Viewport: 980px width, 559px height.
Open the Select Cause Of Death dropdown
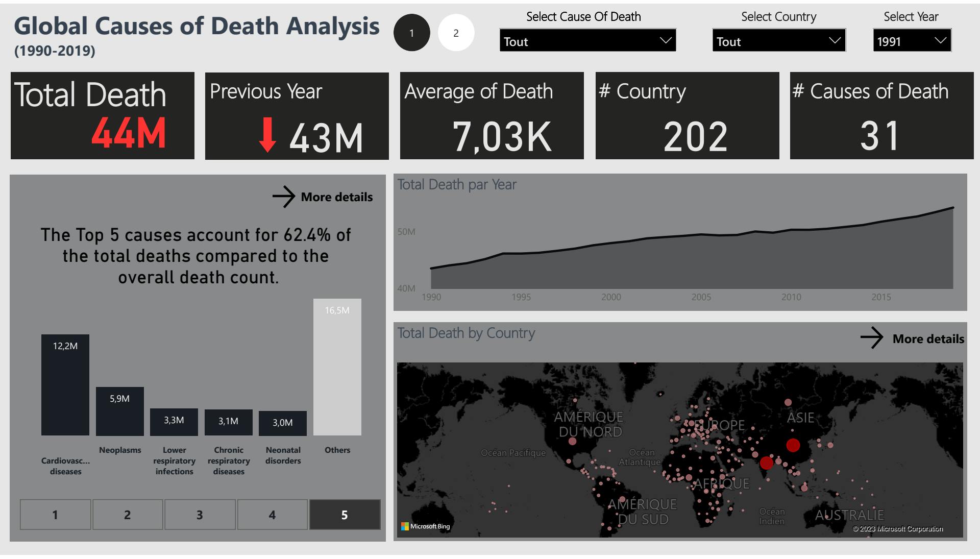[587, 41]
